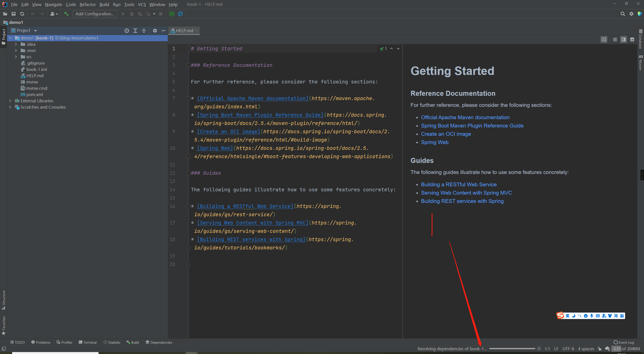Switch to editor-only view mode
644x354 pixels.
click(615, 39)
